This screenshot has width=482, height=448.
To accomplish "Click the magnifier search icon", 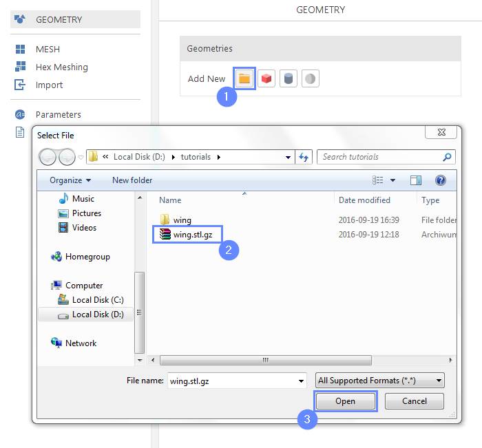I will pyautogui.click(x=447, y=157).
